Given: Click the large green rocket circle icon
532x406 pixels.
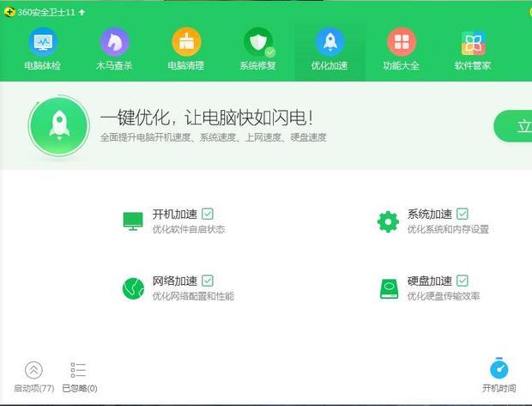Looking at the screenshot, I should pos(59,126).
